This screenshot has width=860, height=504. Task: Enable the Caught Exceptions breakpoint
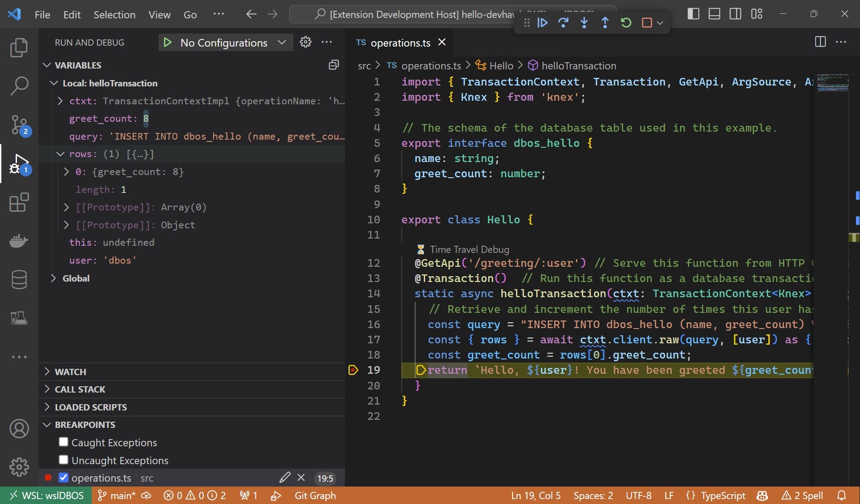tap(64, 442)
